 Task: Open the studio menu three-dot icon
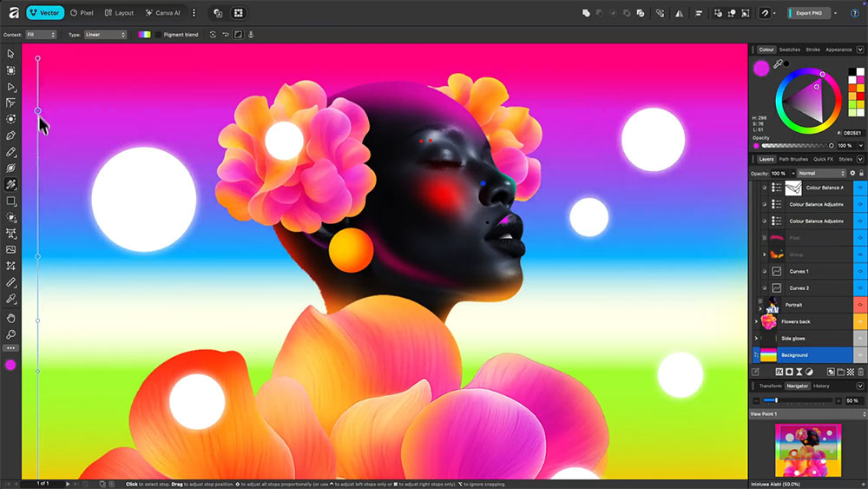194,13
